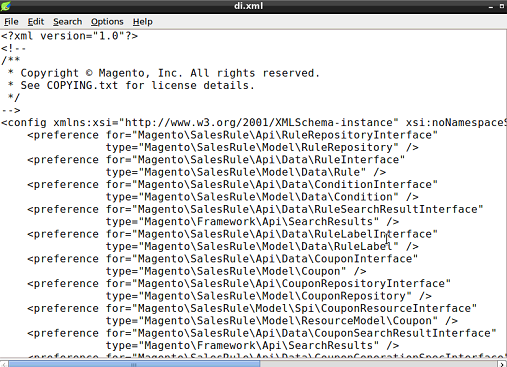Click the last visible Framework\Api\SearchResults line
This screenshot has height=367, width=507.
(252, 345)
